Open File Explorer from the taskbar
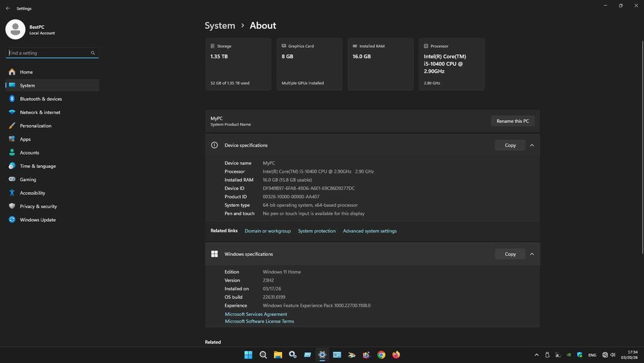Screen dimensions: 644x363 [x=278, y=355]
